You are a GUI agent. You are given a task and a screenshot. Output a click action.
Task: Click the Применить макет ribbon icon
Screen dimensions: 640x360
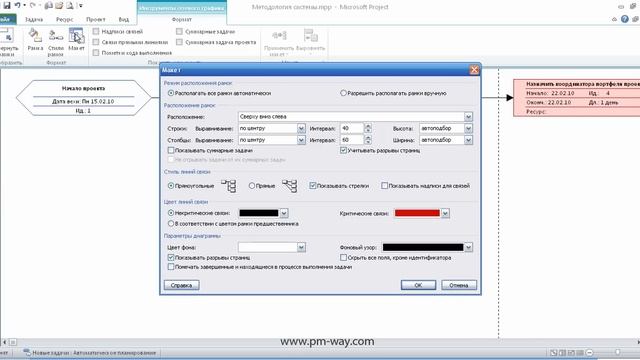(x=280, y=42)
